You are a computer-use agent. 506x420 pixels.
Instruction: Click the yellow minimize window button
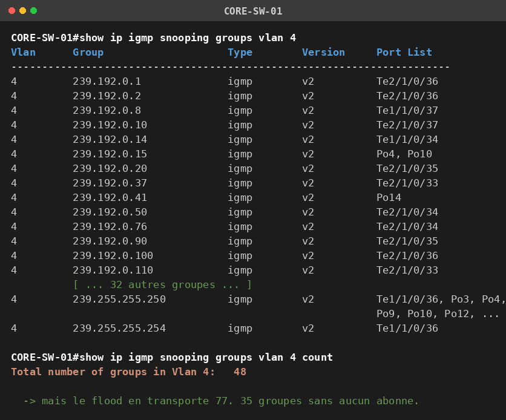pos(22,11)
